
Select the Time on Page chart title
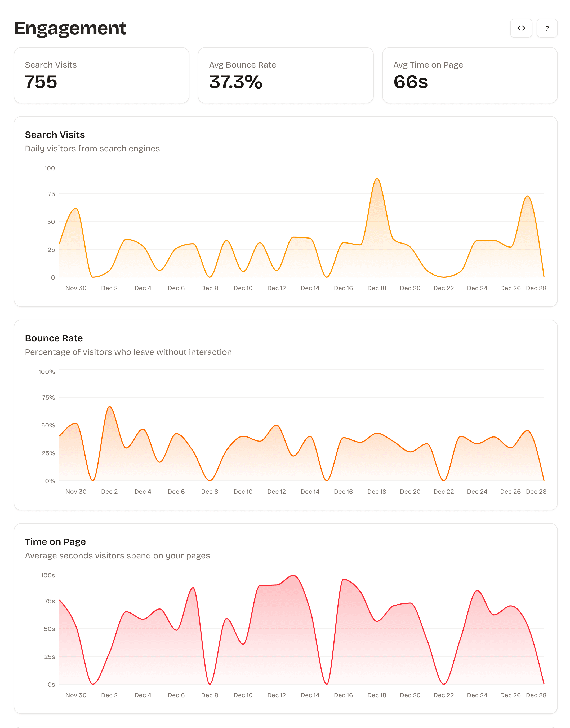[x=55, y=542]
